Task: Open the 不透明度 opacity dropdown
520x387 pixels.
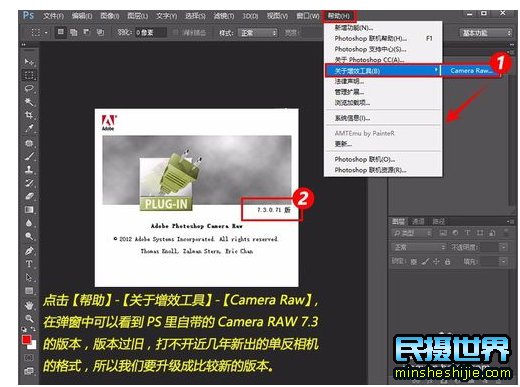Action: pos(503,247)
